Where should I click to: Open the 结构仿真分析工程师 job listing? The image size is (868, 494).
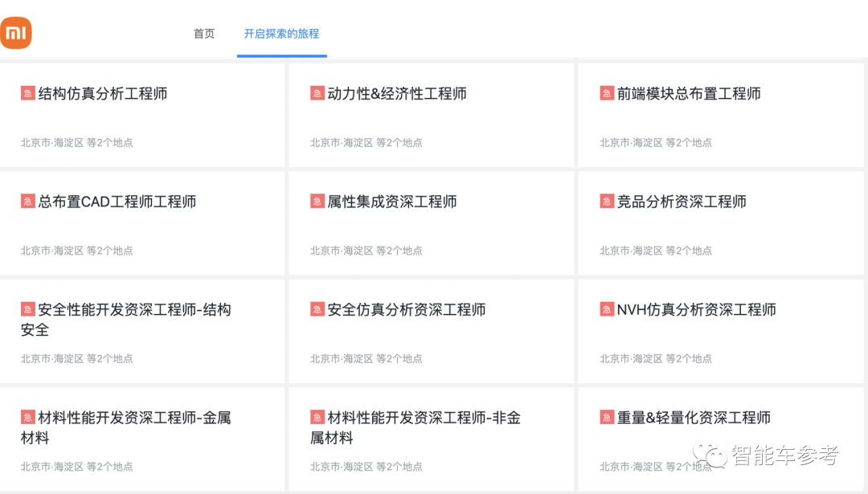(x=104, y=92)
